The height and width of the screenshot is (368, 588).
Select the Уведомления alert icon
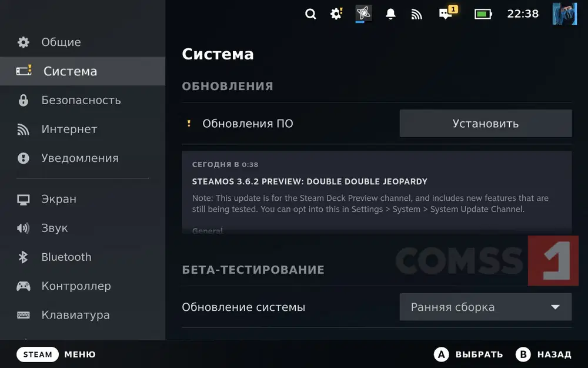coord(24,158)
